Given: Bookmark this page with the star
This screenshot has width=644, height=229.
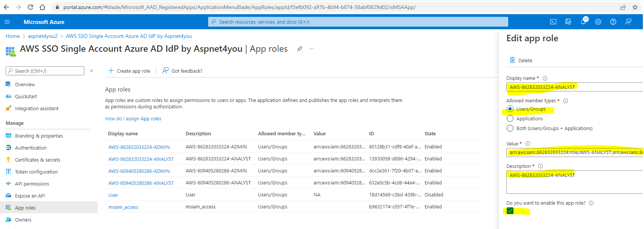Looking at the screenshot, I should (x=635, y=7).
